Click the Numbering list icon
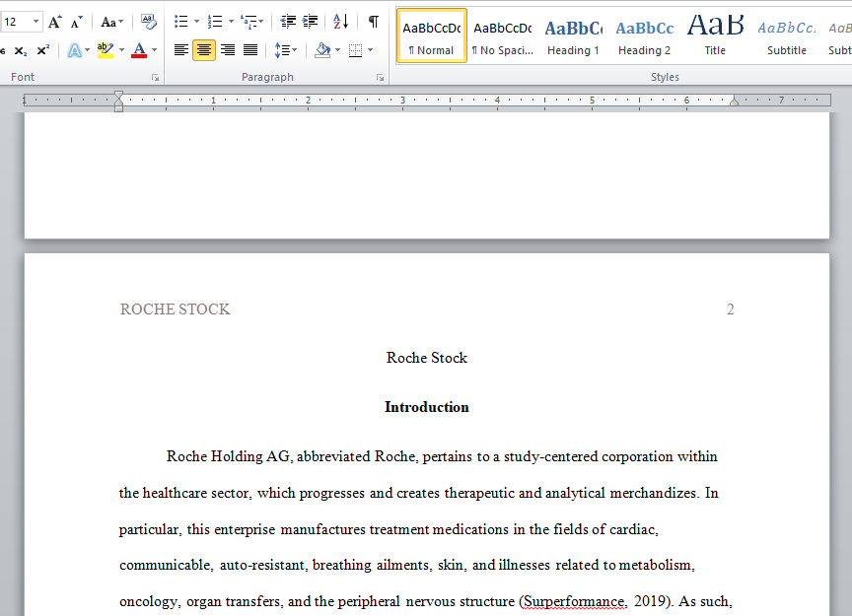 (x=215, y=22)
